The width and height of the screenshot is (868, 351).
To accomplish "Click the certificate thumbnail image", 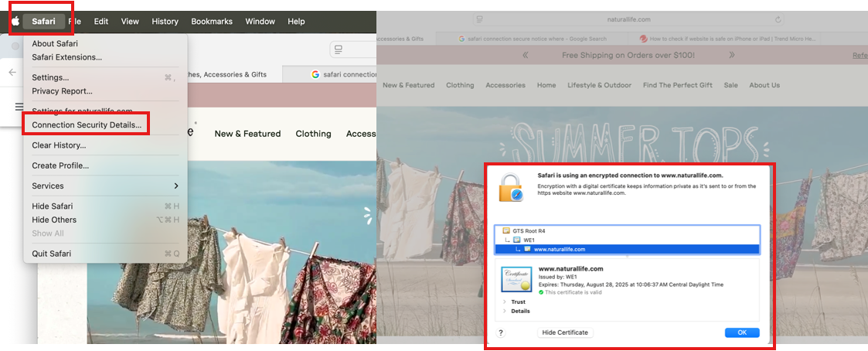I will (x=514, y=280).
